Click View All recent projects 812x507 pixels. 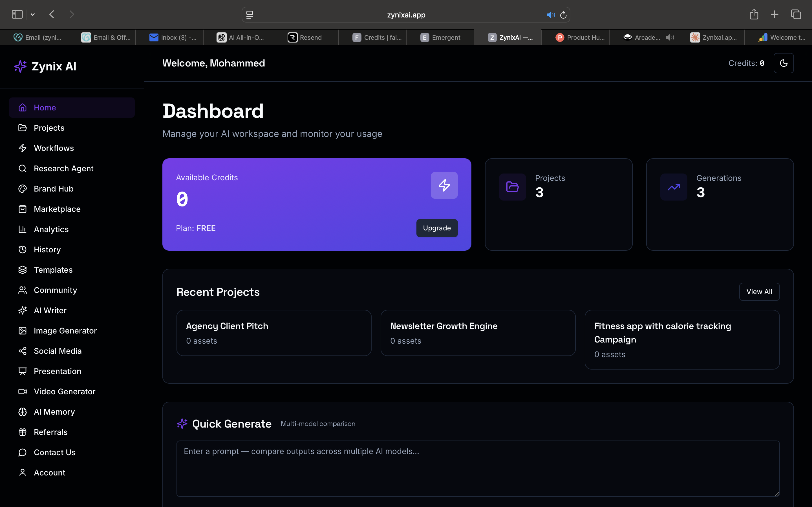click(759, 292)
